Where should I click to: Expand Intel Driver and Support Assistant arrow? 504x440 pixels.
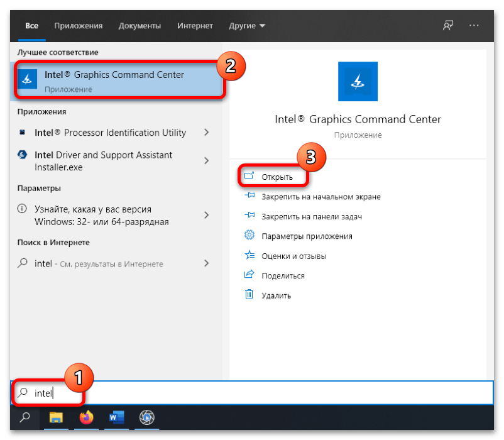207,161
